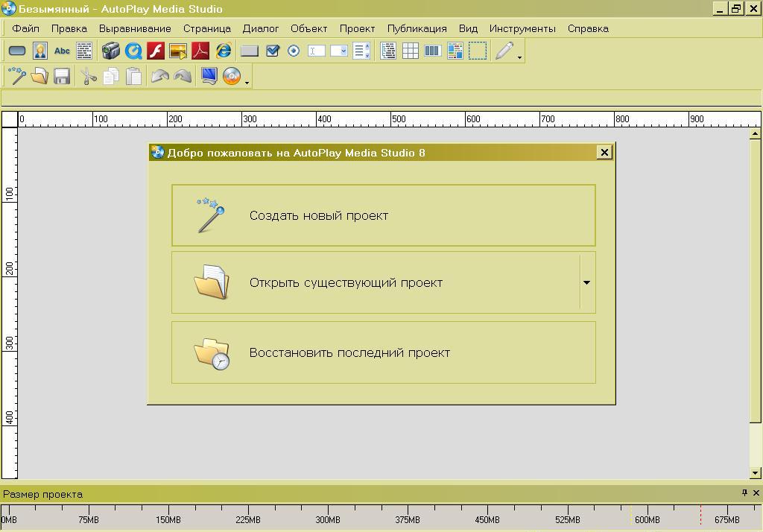Insert a SlideShow object

tap(178, 51)
